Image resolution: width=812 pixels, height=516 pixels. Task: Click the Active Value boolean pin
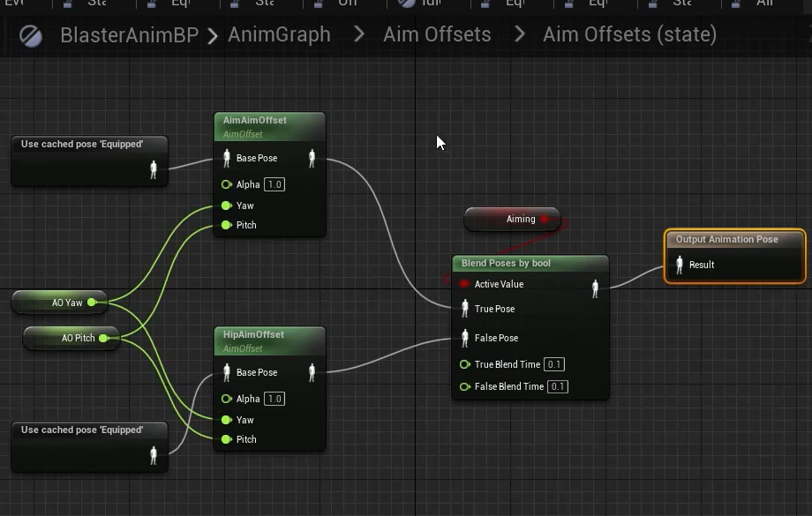464,284
